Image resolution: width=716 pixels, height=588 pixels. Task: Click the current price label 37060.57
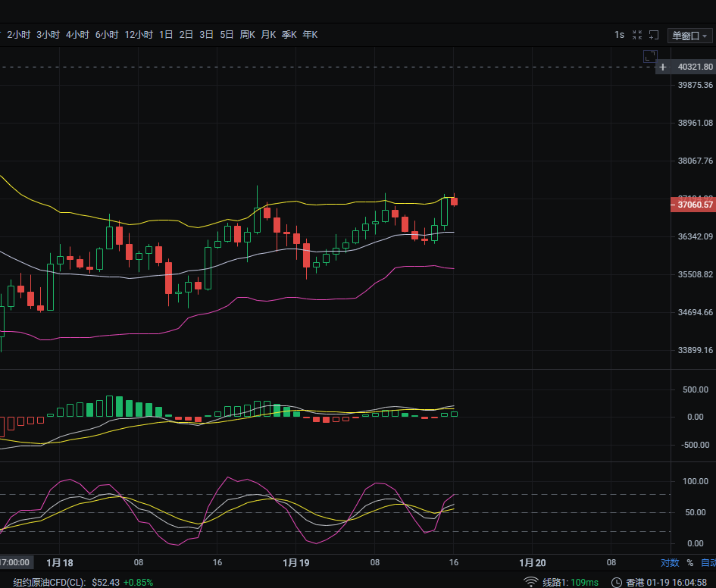693,205
